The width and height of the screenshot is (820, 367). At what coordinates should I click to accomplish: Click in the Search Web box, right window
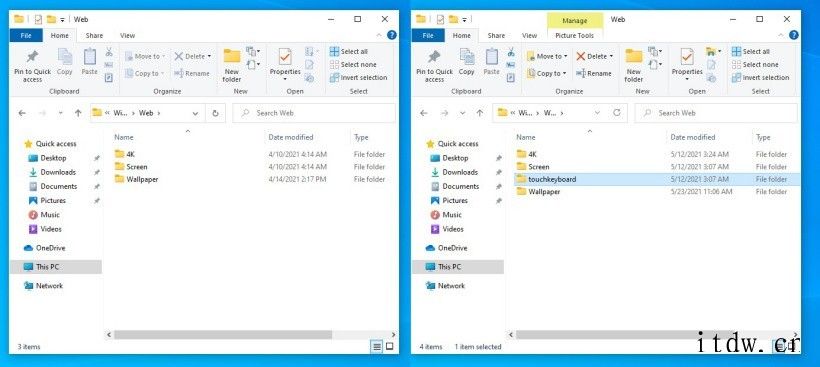point(716,113)
